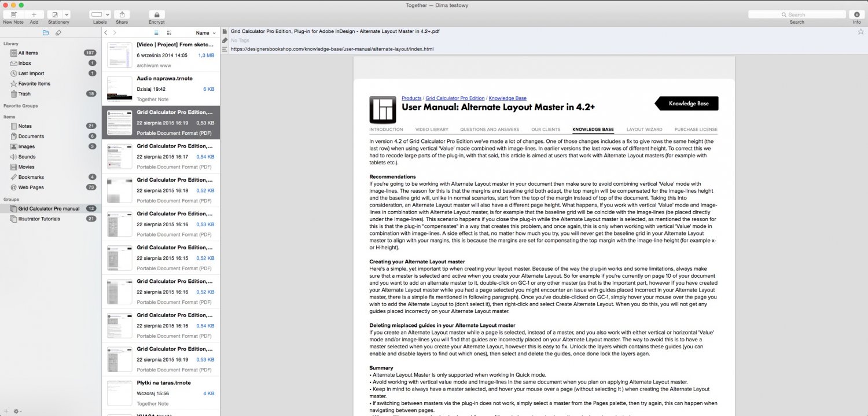Screen dimensions: 868x416
Task: Create a New Note from the toolbar
Action: click(x=13, y=14)
